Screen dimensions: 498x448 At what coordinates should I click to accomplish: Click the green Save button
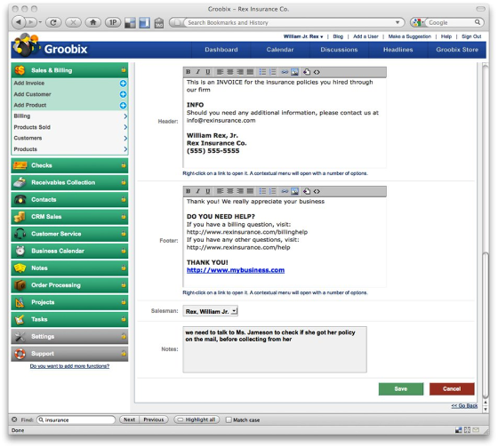pos(401,389)
